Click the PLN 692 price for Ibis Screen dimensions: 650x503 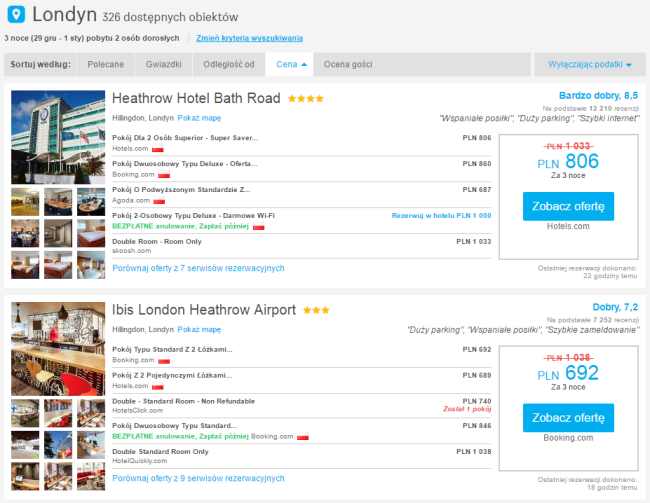coord(568,373)
